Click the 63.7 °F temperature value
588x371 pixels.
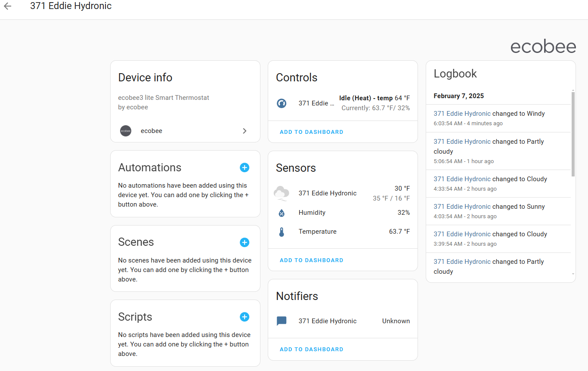[399, 232]
